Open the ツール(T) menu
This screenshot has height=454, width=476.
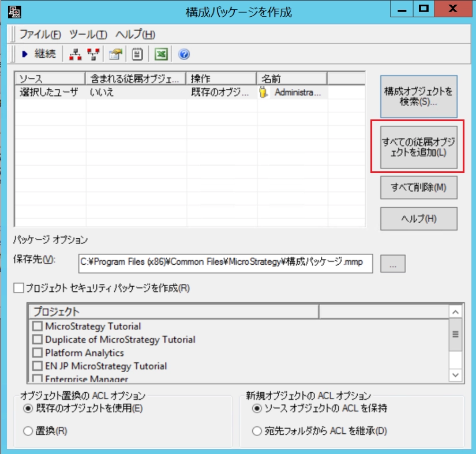click(x=88, y=34)
